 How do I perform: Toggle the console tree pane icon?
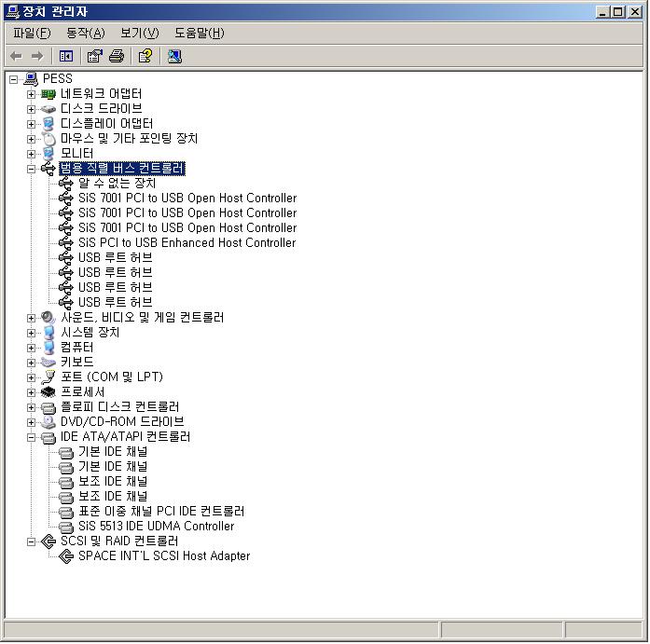tap(66, 56)
